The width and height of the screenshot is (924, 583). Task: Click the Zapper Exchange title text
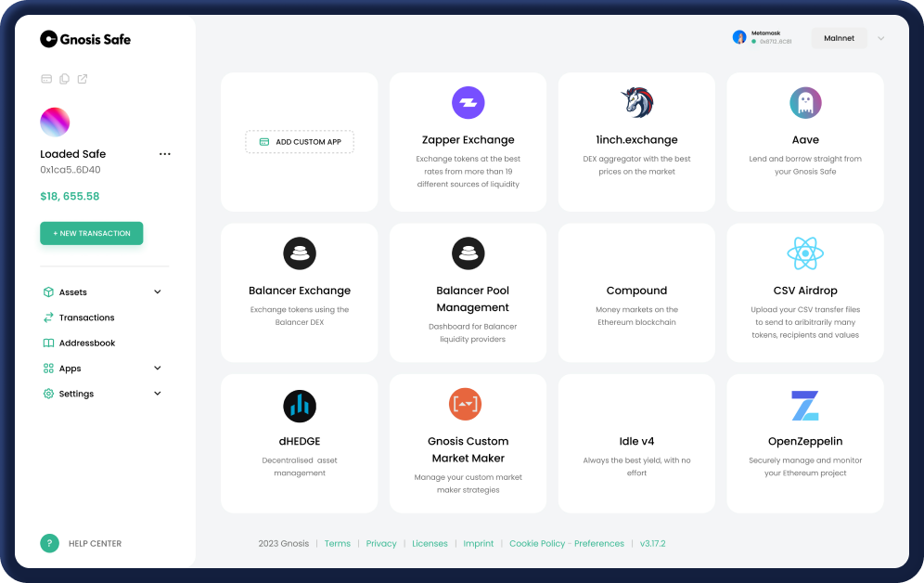pyautogui.click(x=468, y=139)
